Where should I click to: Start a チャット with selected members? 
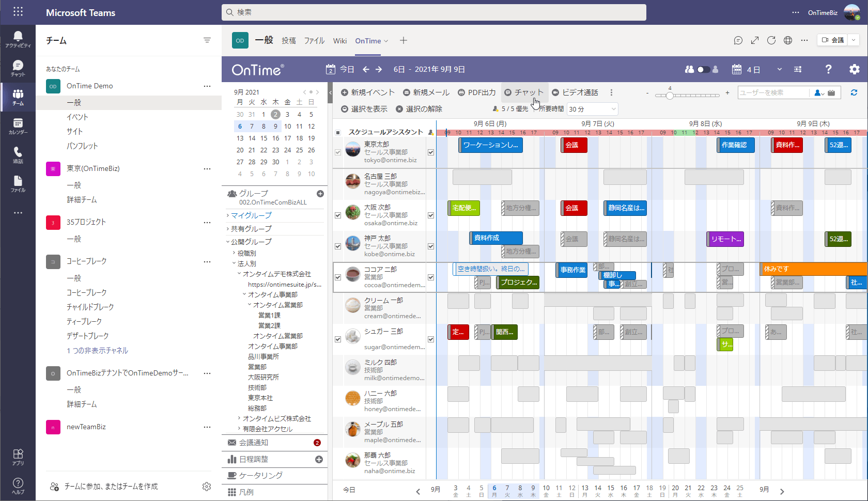[524, 92]
